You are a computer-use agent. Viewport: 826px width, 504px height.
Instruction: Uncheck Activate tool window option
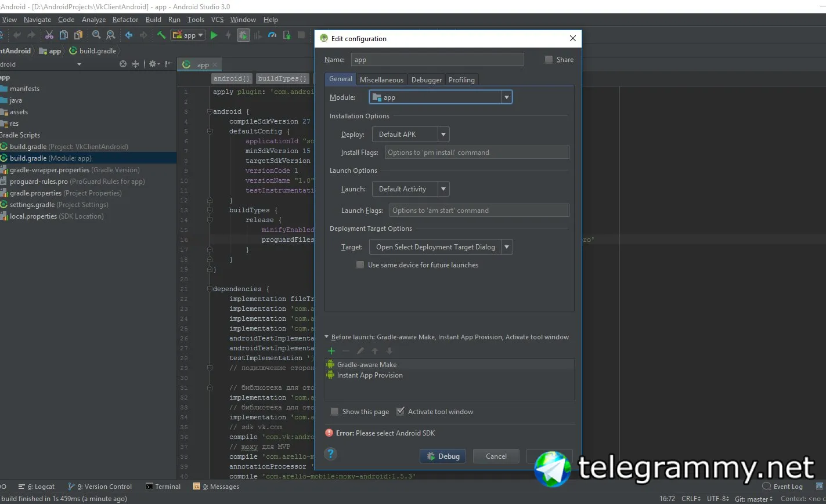(401, 412)
